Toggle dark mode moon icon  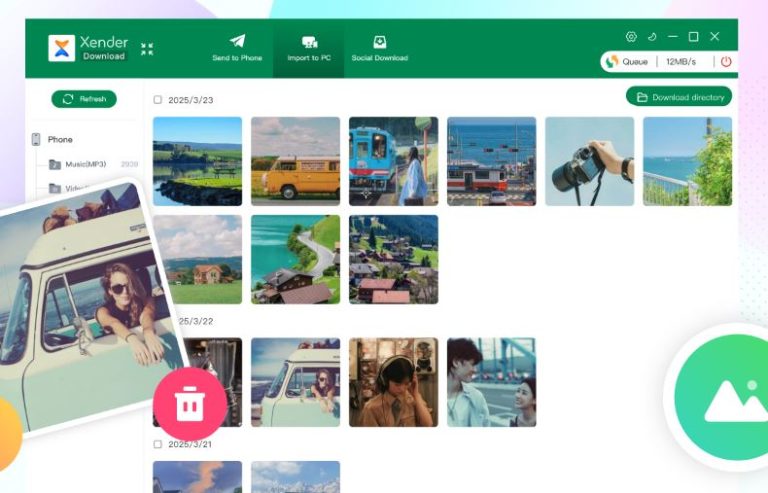(x=652, y=37)
